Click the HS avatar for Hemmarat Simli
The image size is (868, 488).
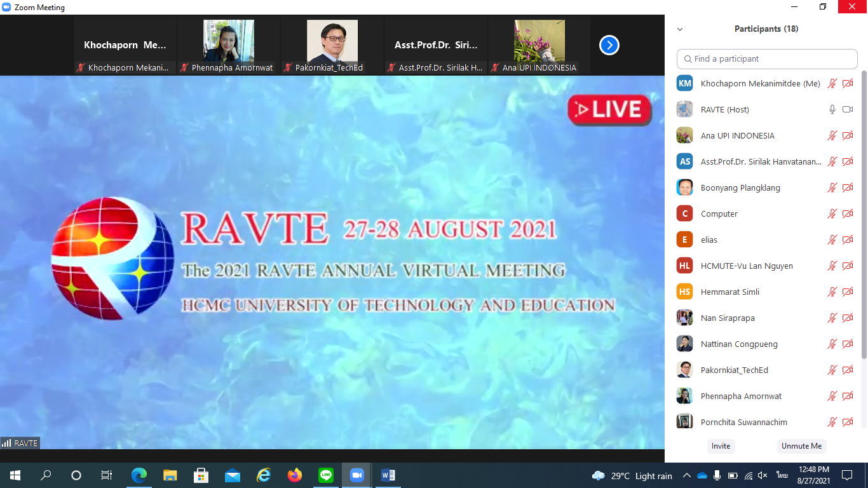pos(684,292)
